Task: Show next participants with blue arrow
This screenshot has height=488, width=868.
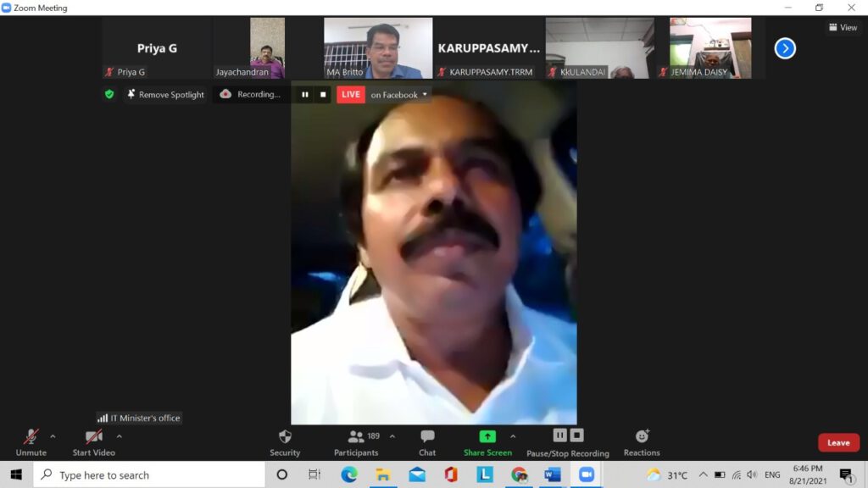Action: (x=785, y=48)
